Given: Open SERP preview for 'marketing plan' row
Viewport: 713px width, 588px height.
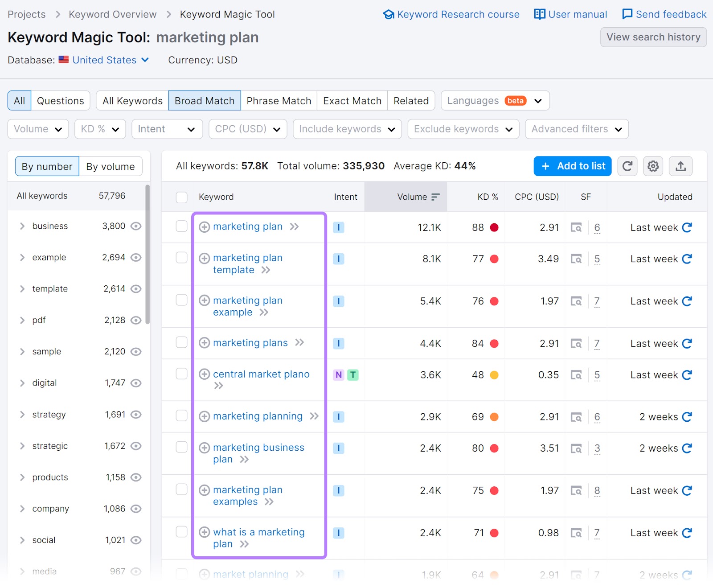Looking at the screenshot, I should point(577,227).
